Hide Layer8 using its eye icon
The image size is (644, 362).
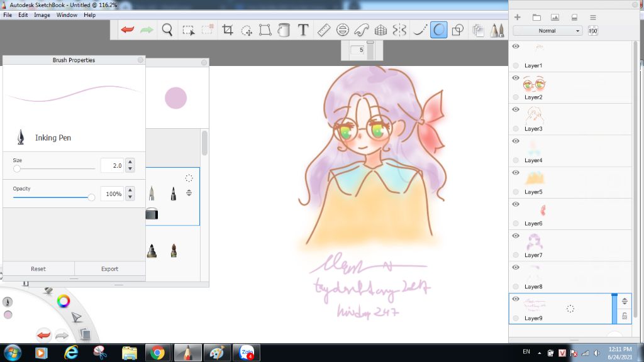516,268
